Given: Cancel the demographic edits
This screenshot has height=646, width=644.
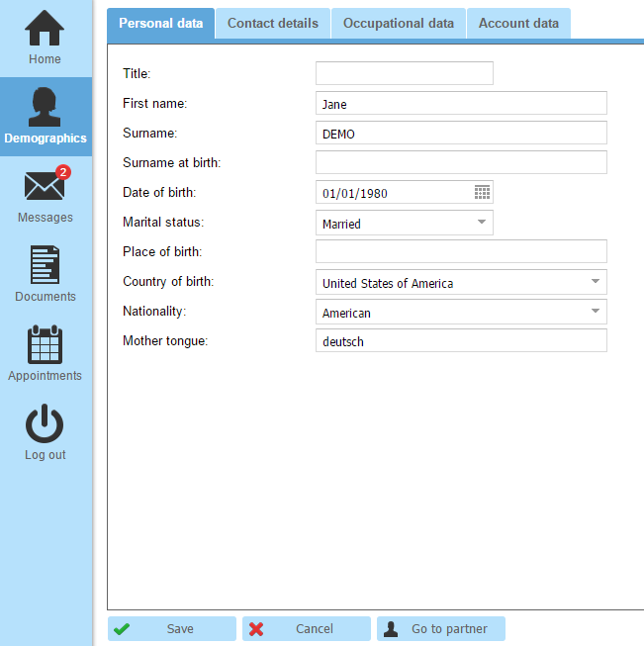Looking at the screenshot, I should (x=307, y=629).
